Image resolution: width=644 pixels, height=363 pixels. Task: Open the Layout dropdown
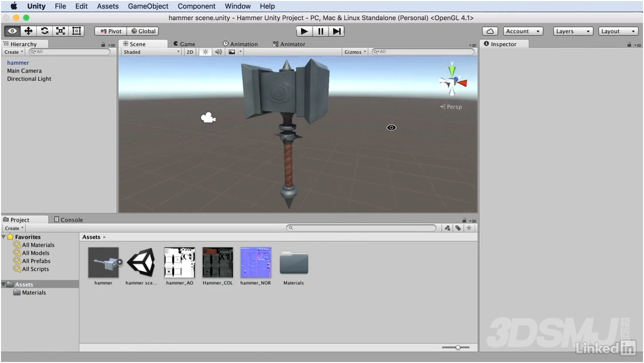coord(618,31)
